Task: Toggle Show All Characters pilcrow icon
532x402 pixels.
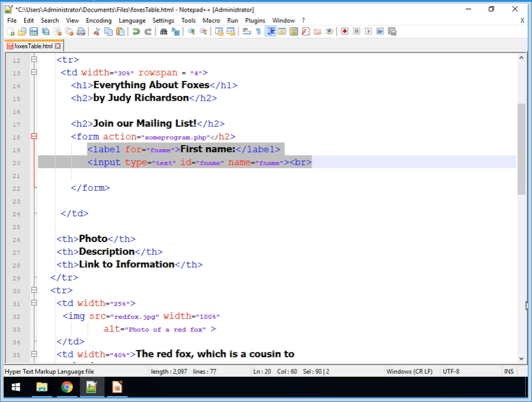Action: [258, 31]
